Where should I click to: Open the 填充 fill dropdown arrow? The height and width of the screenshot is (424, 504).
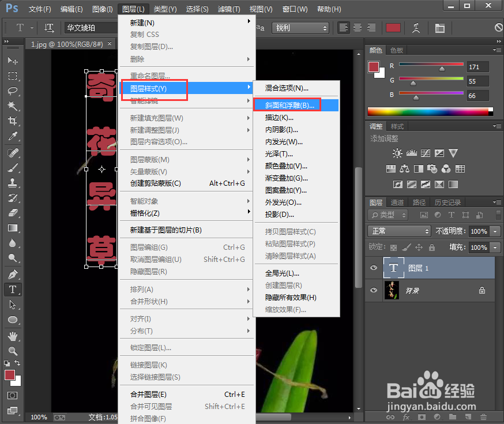pos(495,247)
